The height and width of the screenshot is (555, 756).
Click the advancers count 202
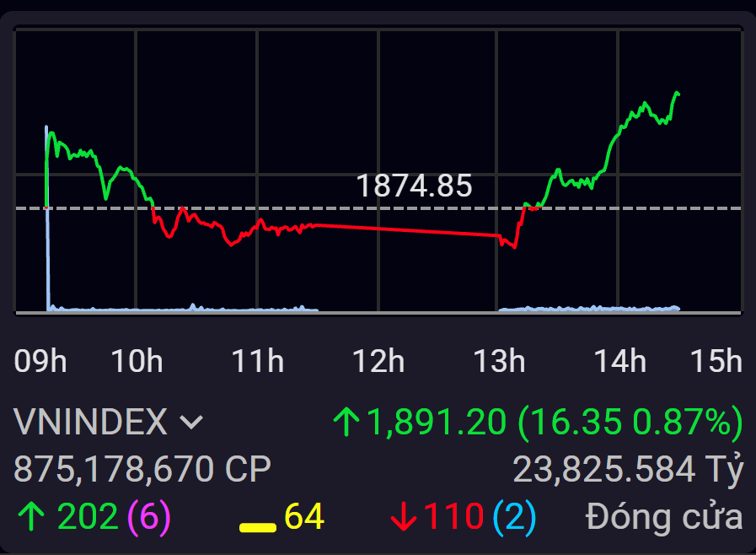click(88, 516)
